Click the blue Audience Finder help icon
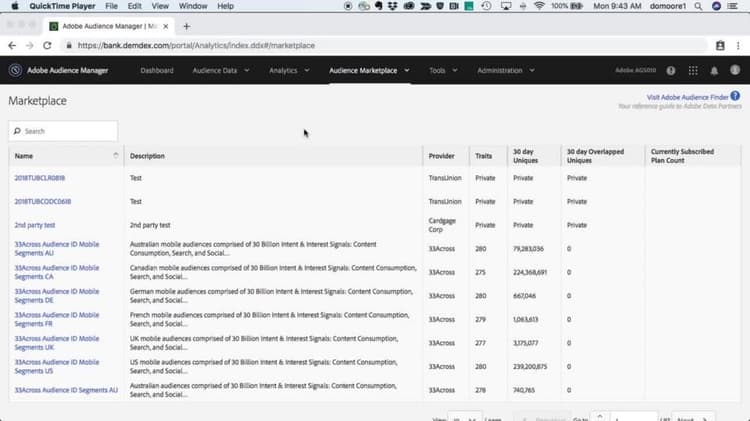750x421 pixels. pos(735,96)
